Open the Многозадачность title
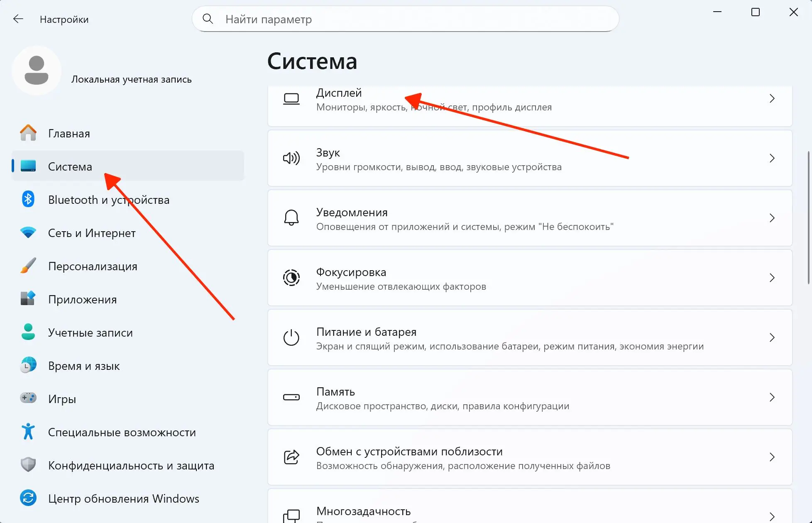 click(363, 511)
